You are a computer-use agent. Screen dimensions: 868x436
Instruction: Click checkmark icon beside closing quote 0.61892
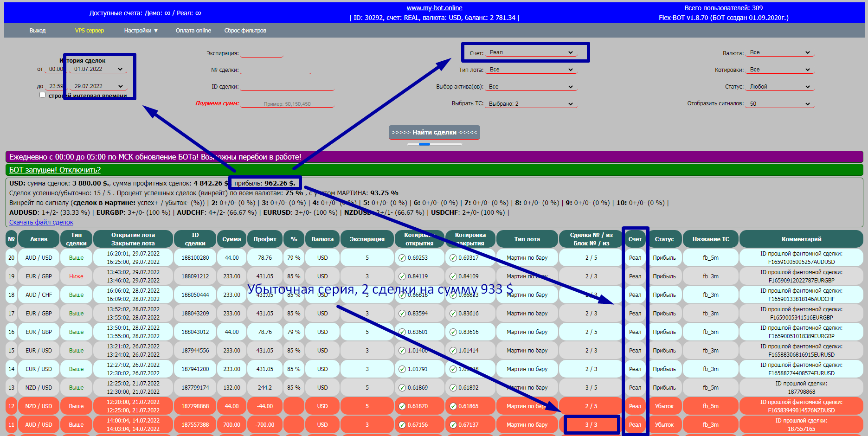(453, 388)
